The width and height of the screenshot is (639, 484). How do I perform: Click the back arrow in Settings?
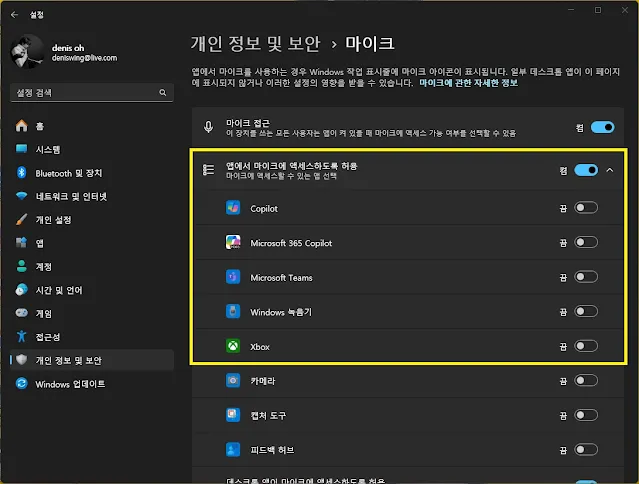tap(15, 15)
